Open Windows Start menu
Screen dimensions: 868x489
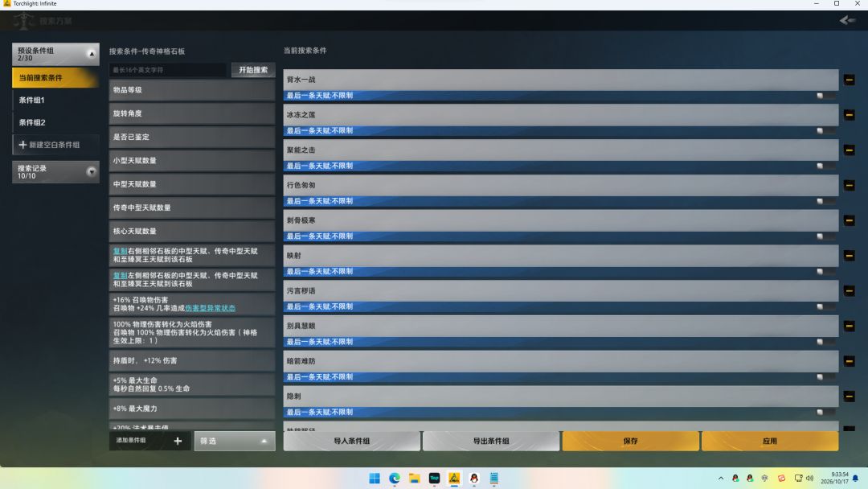coord(375,478)
